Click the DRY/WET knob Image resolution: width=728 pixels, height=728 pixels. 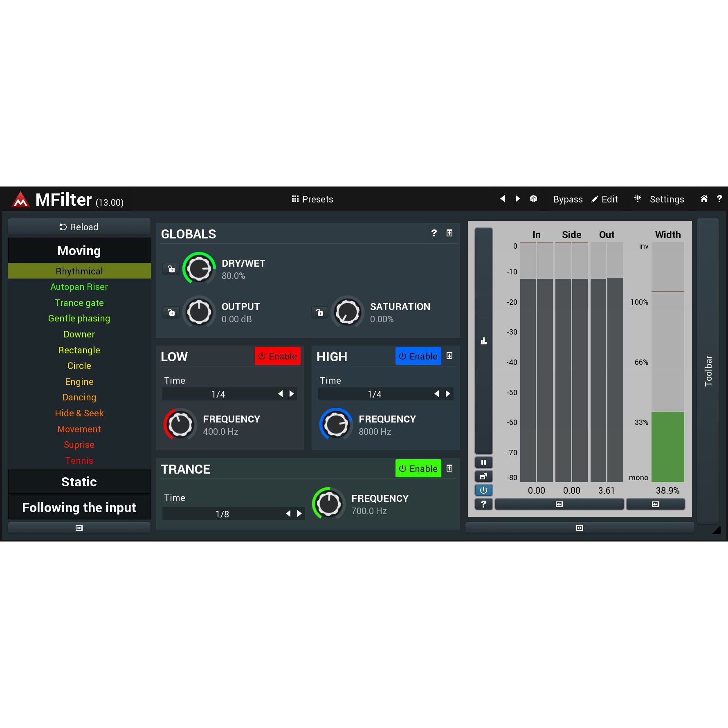coord(199,269)
